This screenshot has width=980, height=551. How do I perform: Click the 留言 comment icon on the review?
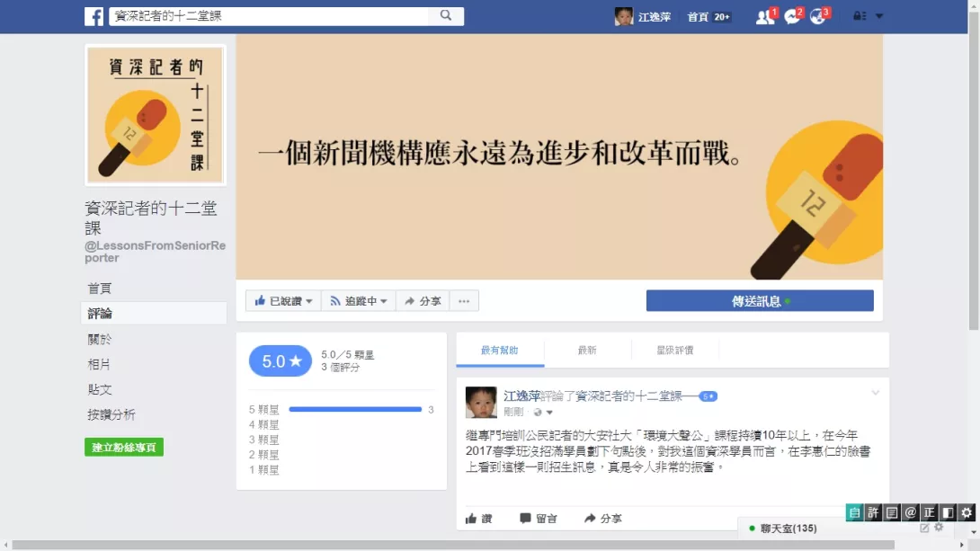[539, 519]
